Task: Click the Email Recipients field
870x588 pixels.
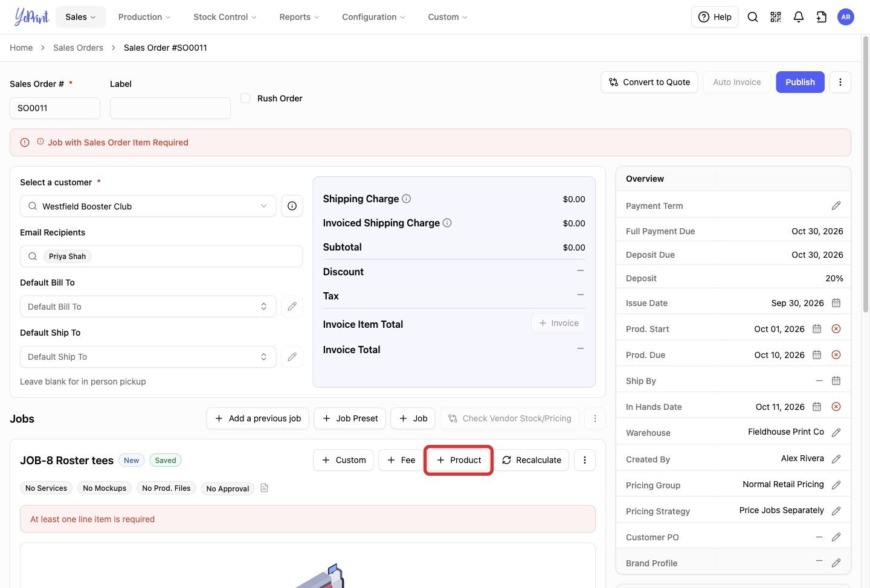Action: pyautogui.click(x=161, y=256)
